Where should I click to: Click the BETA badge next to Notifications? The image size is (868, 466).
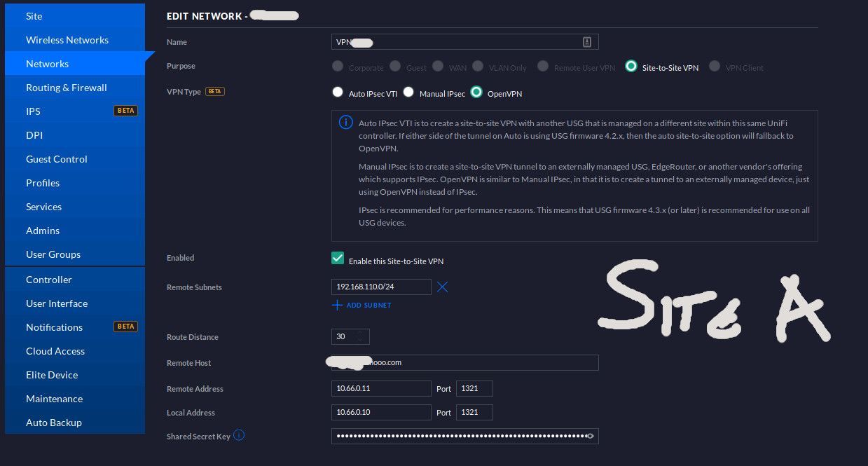pyautogui.click(x=125, y=327)
